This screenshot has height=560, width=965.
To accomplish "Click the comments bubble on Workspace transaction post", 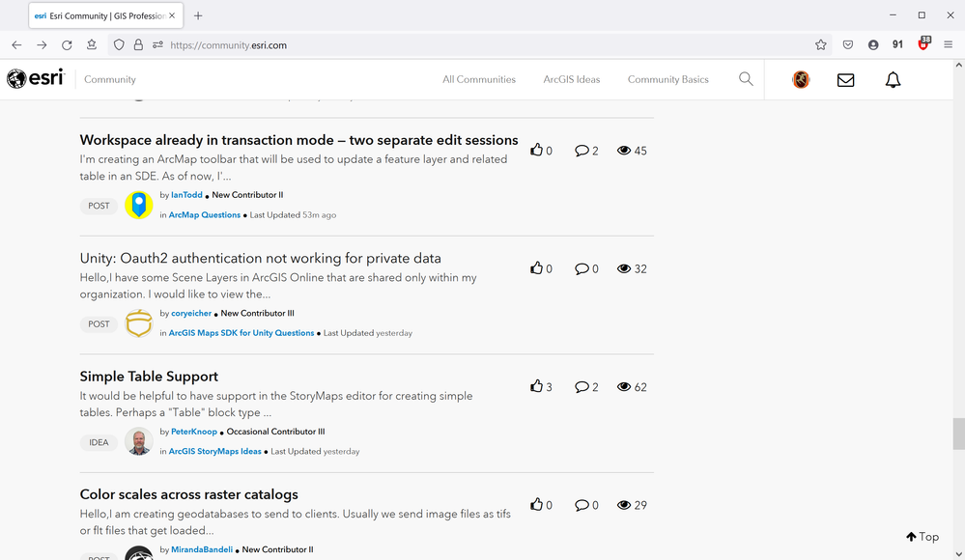I will point(582,151).
